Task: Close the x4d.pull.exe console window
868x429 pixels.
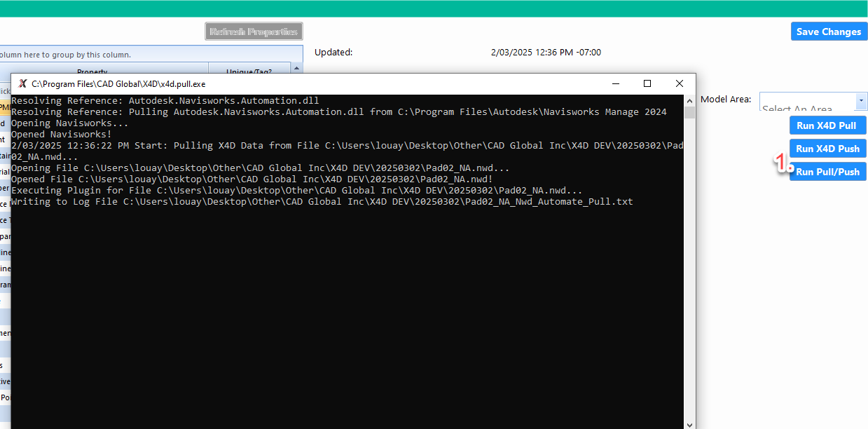Action: (679, 83)
